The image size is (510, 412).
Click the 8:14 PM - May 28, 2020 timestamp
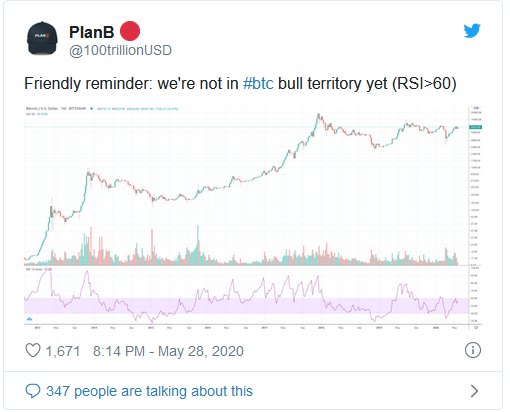click(168, 351)
